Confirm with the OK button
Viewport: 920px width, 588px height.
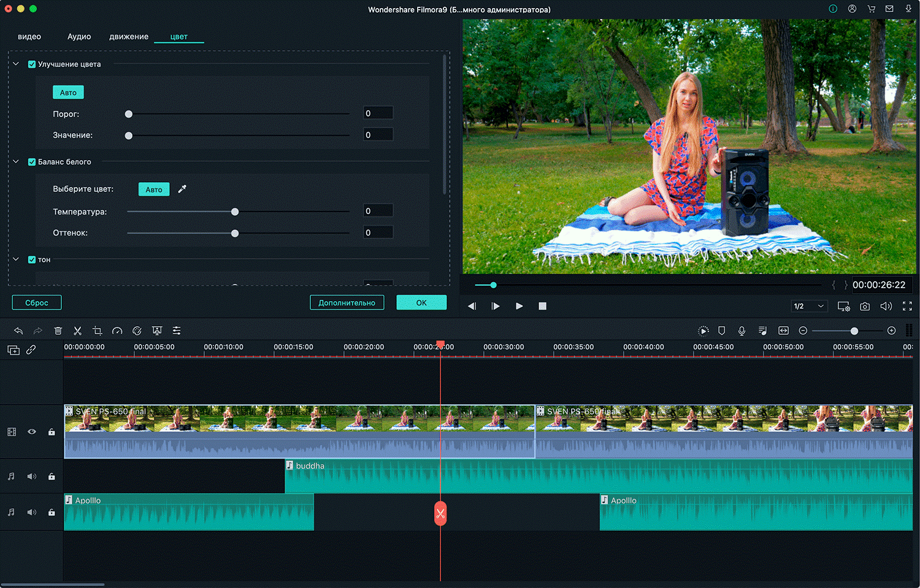click(x=421, y=302)
